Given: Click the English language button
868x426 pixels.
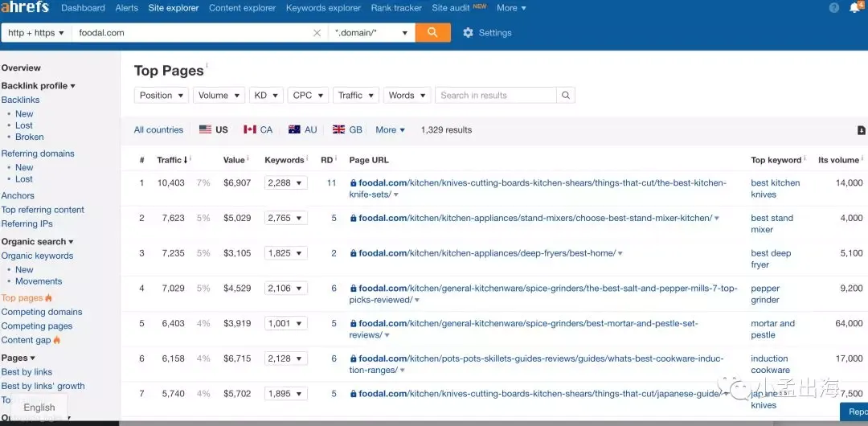Looking at the screenshot, I should [39, 408].
